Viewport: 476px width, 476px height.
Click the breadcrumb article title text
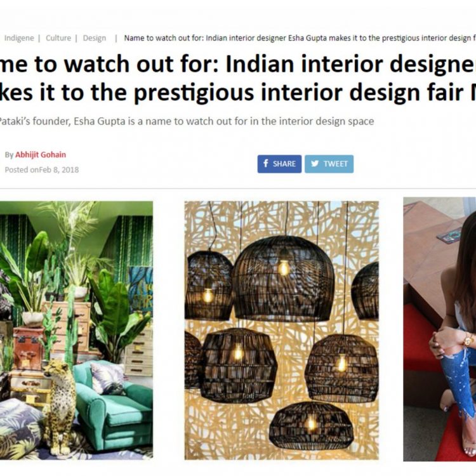tap(300, 38)
